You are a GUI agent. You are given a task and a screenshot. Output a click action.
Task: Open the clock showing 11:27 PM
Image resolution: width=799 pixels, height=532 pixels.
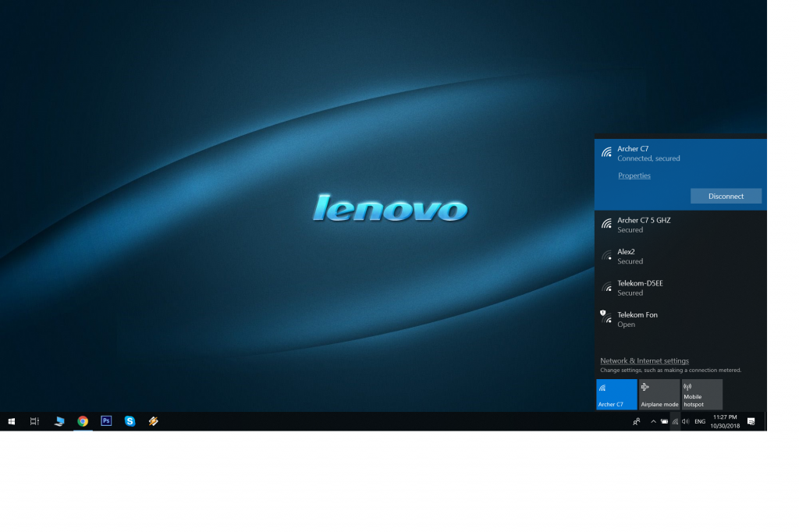(725, 421)
